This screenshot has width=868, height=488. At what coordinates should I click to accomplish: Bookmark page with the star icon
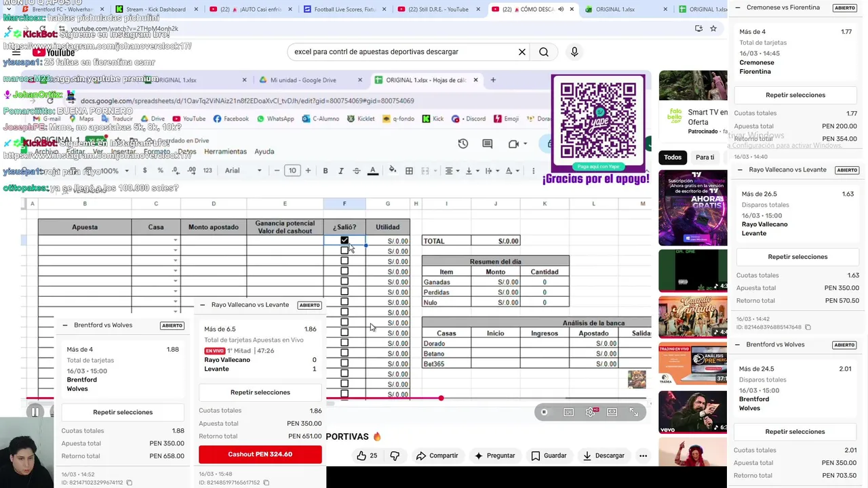pos(713,28)
